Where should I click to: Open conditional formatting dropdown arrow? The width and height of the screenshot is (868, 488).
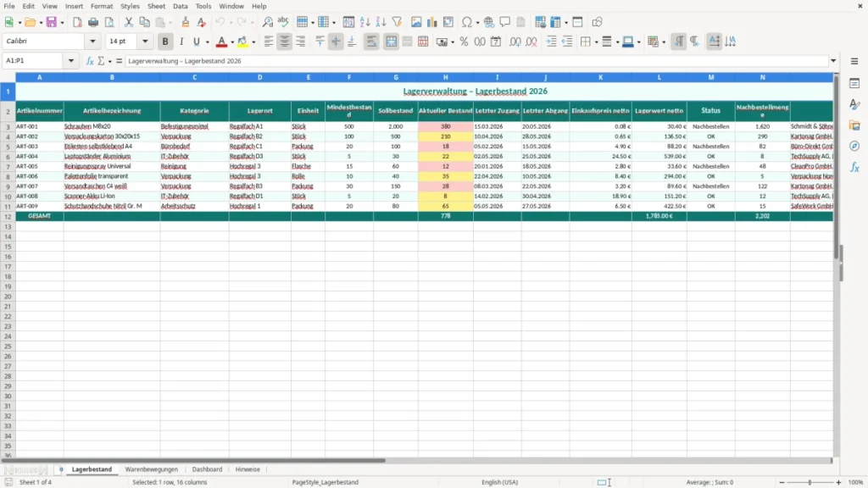tap(664, 42)
